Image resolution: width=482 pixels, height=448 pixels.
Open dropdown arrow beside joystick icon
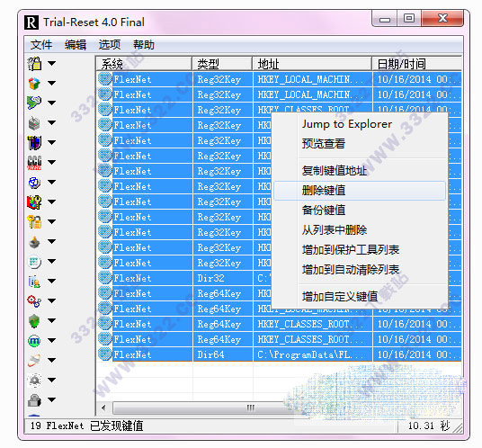pyautogui.click(x=51, y=241)
